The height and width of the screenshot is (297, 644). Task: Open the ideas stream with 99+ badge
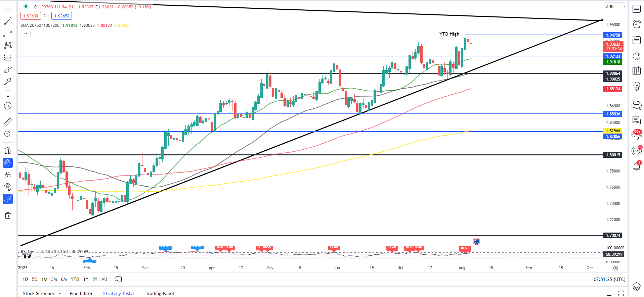pos(637,135)
